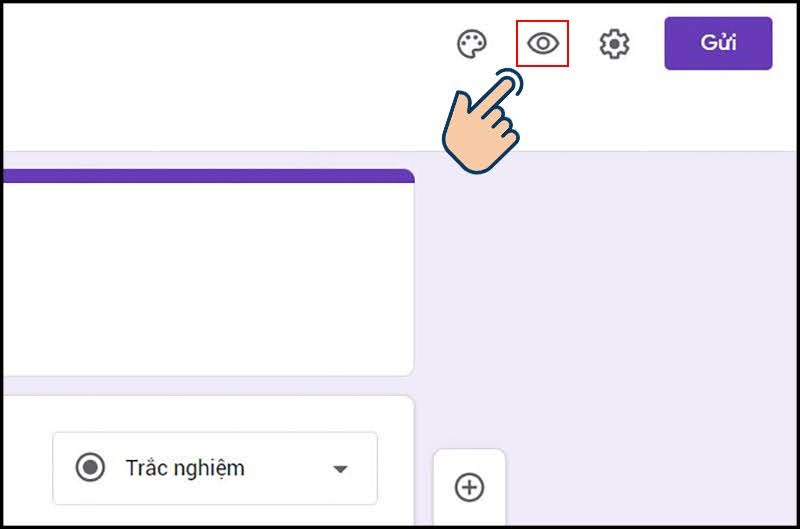This screenshot has height=529, width=800.
Task: Open the theme customization palette
Action: click(471, 45)
